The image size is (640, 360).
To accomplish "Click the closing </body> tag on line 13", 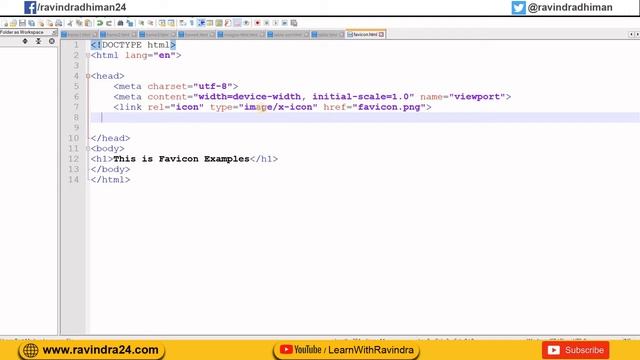I will tap(110, 169).
